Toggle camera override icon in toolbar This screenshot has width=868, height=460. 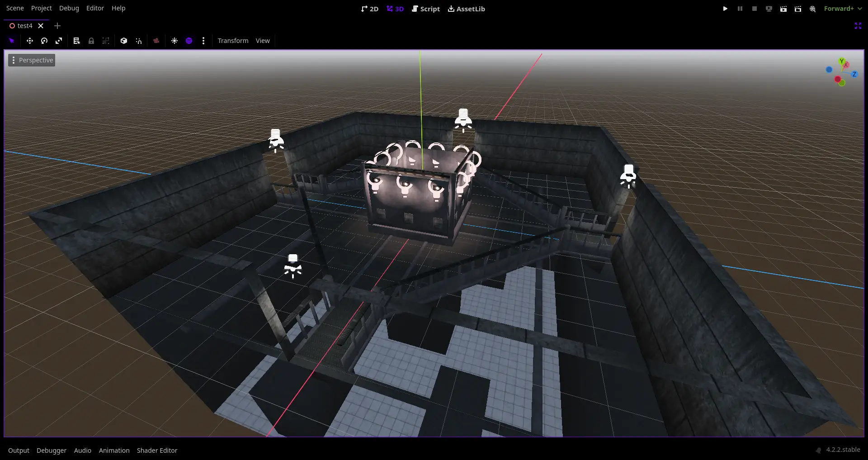click(156, 41)
